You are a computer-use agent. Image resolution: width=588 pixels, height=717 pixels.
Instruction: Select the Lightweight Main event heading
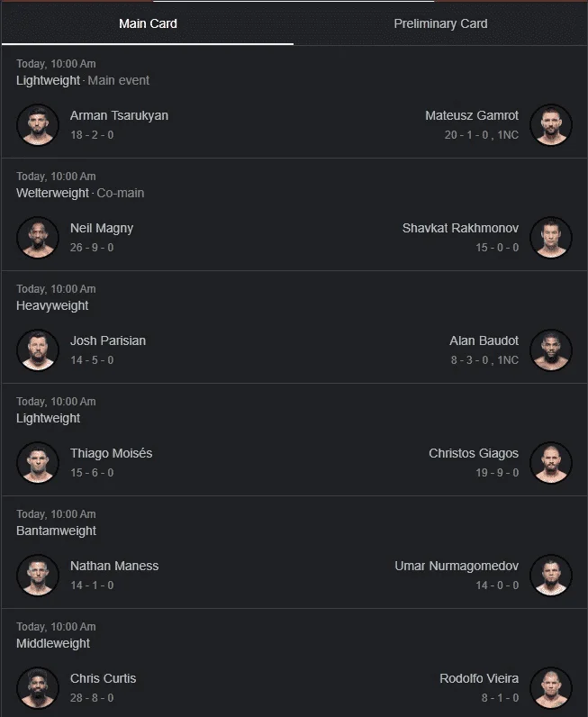click(83, 80)
